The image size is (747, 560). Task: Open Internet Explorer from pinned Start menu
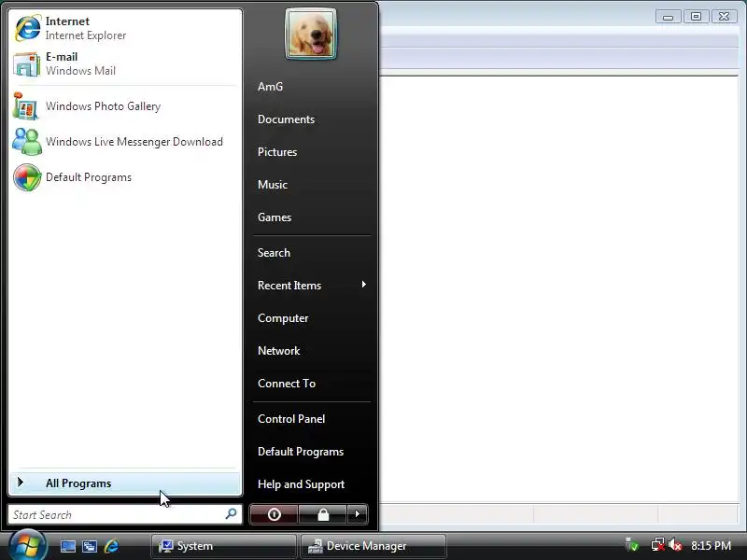tap(125, 28)
